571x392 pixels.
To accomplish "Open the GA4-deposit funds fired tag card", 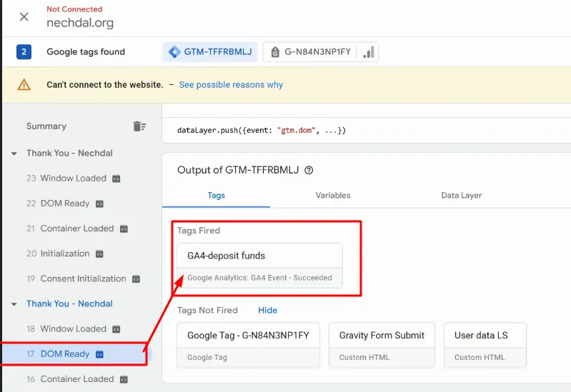I will (259, 266).
